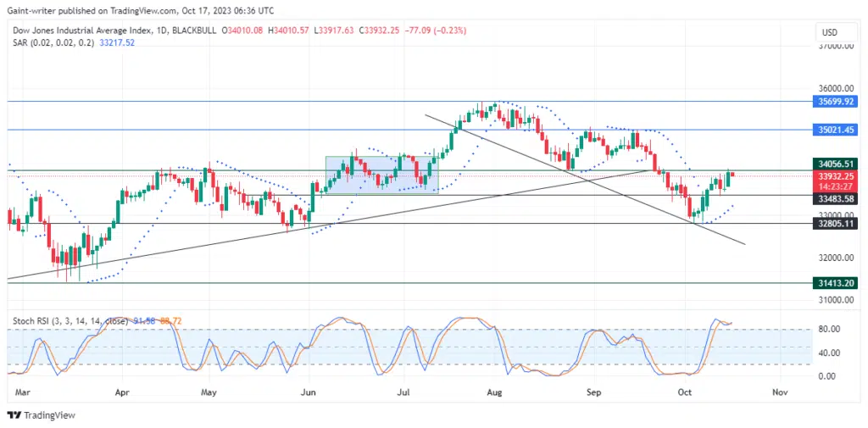Select the 34056.51 price level label

[x=837, y=164]
